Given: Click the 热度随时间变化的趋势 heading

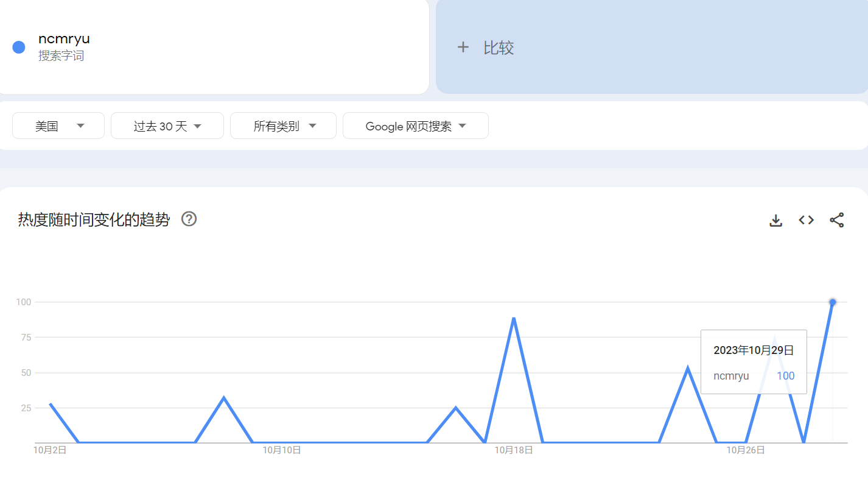Looking at the screenshot, I should [94, 219].
